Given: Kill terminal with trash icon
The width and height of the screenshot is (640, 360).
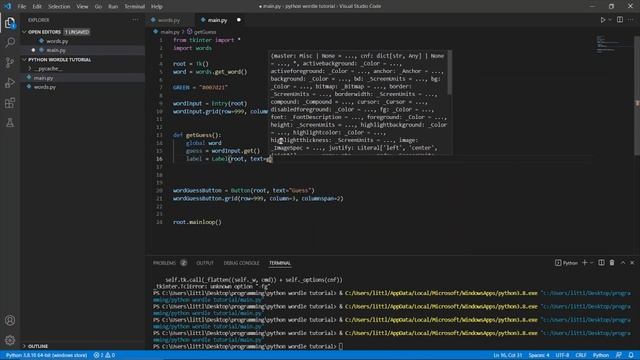Looking at the screenshot, I should coord(612,263).
